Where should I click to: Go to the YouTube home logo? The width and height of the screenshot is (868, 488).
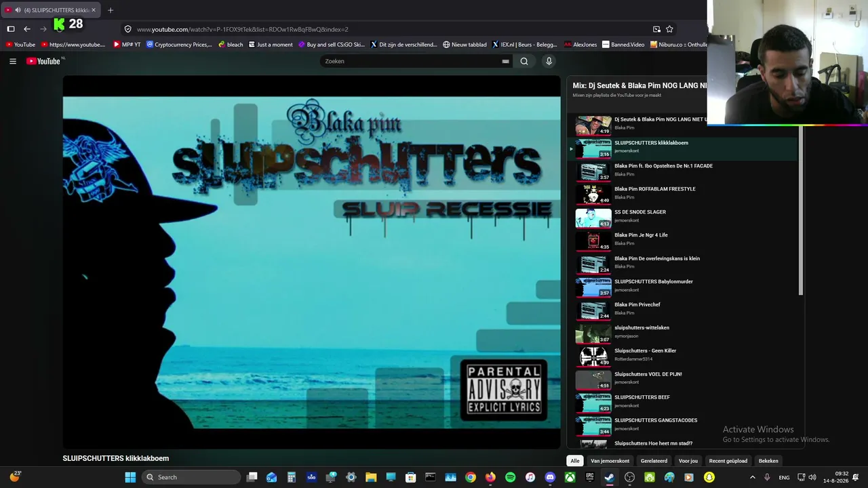[x=45, y=61]
